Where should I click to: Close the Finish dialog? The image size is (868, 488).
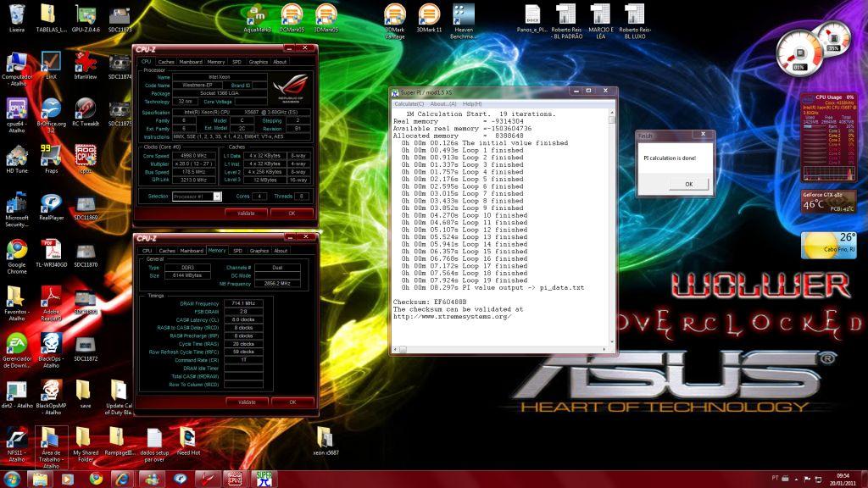(x=703, y=134)
